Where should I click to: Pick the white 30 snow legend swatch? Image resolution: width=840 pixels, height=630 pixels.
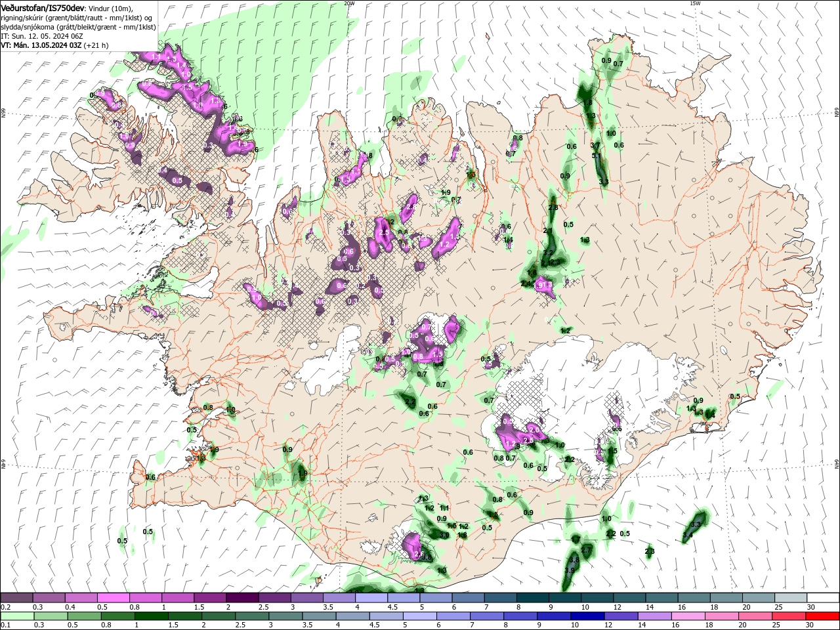tap(823, 598)
